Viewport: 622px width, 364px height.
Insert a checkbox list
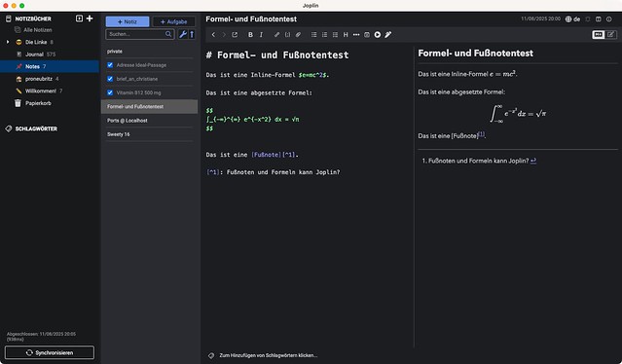pyautogui.click(x=335, y=34)
